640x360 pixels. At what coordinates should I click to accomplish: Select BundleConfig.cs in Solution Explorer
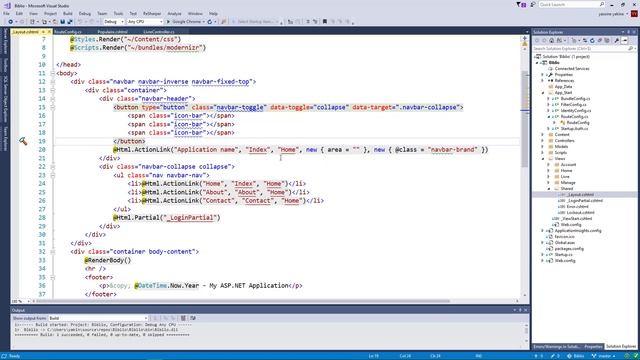tap(575, 99)
